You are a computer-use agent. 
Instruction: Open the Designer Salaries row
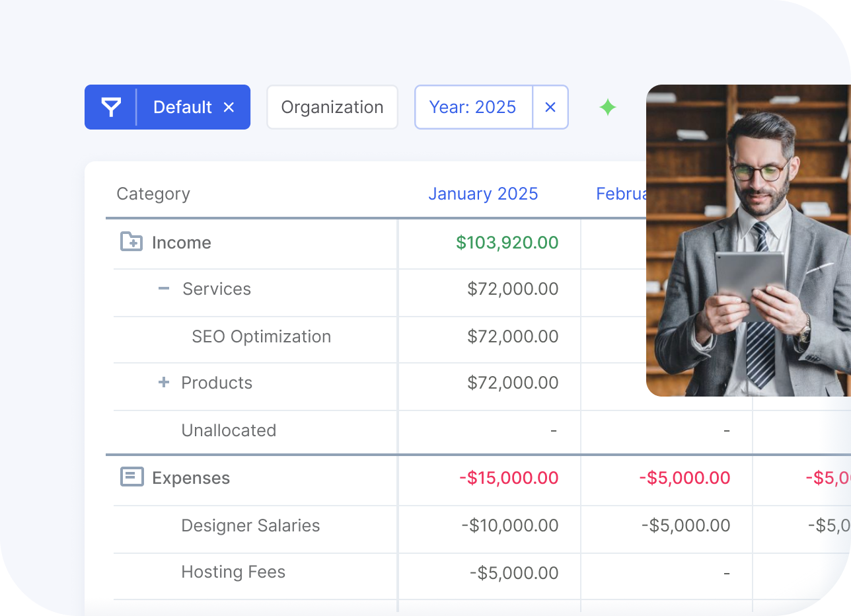tap(250, 525)
